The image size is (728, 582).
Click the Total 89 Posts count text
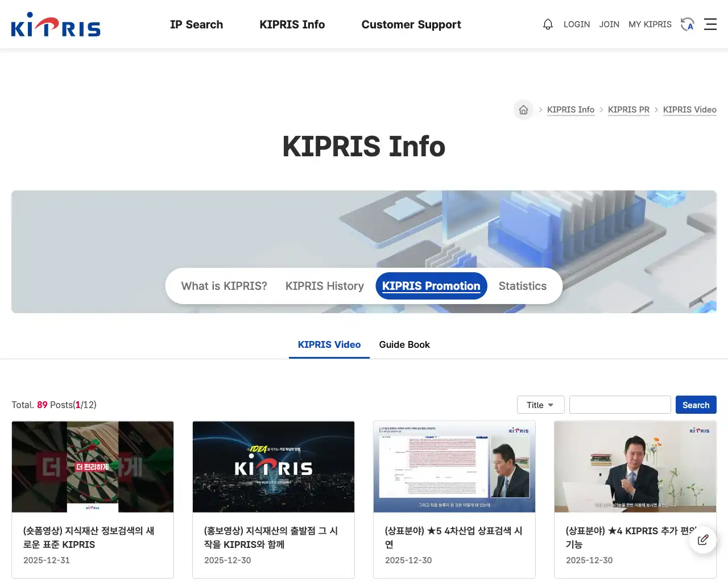(54, 405)
